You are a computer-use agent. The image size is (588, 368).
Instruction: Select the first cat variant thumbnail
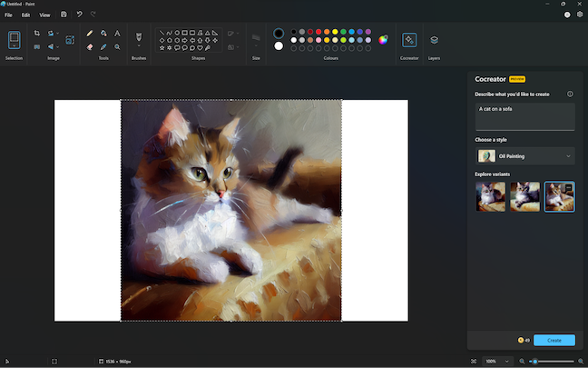point(491,196)
